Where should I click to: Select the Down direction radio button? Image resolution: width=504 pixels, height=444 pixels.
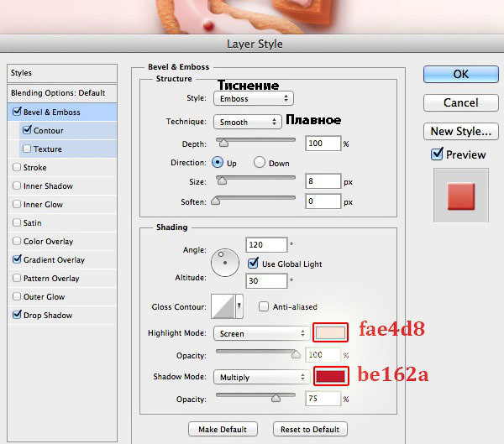(260, 162)
